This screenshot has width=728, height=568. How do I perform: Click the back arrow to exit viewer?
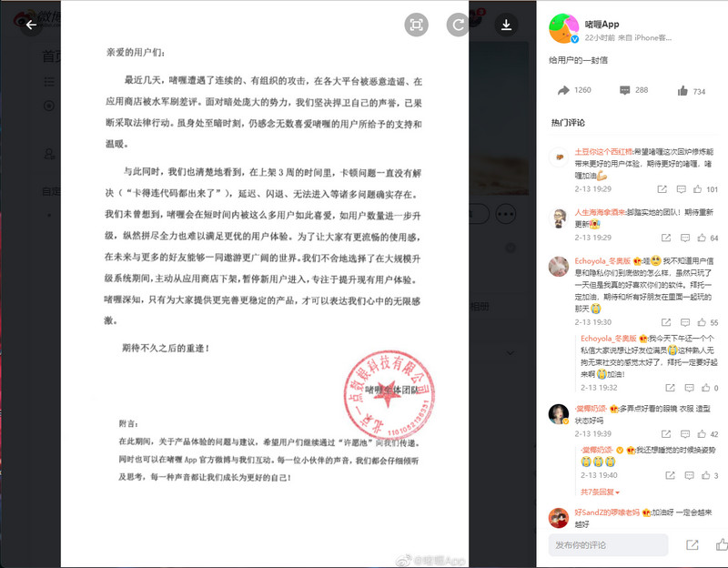tap(31, 25)
